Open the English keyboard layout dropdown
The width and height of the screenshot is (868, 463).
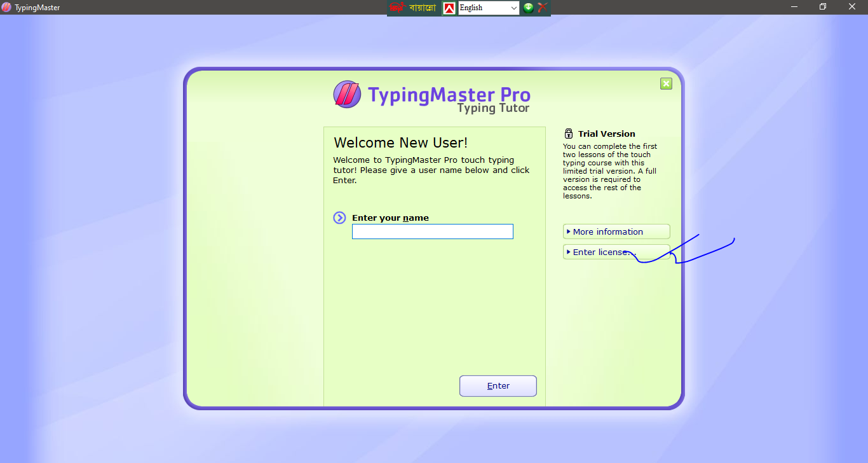coord(489,8)
